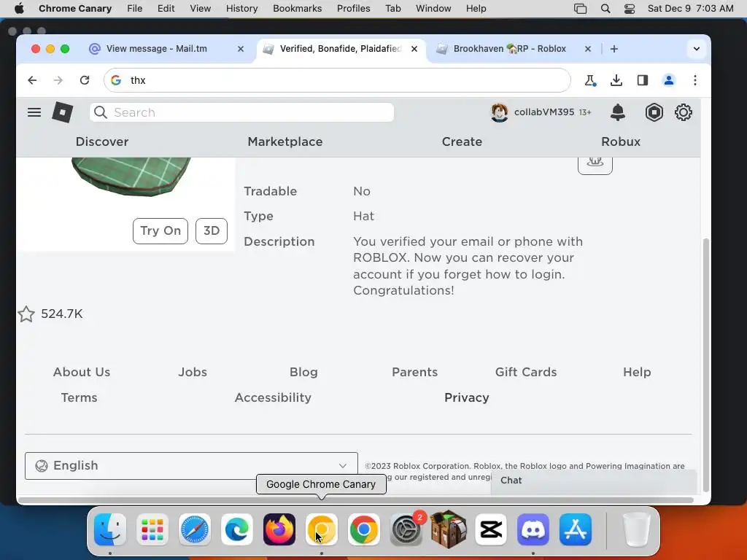Open the Profiles menu in the menu bar
The height and width of the screenshot is (560, 747).
click(353, 9)
